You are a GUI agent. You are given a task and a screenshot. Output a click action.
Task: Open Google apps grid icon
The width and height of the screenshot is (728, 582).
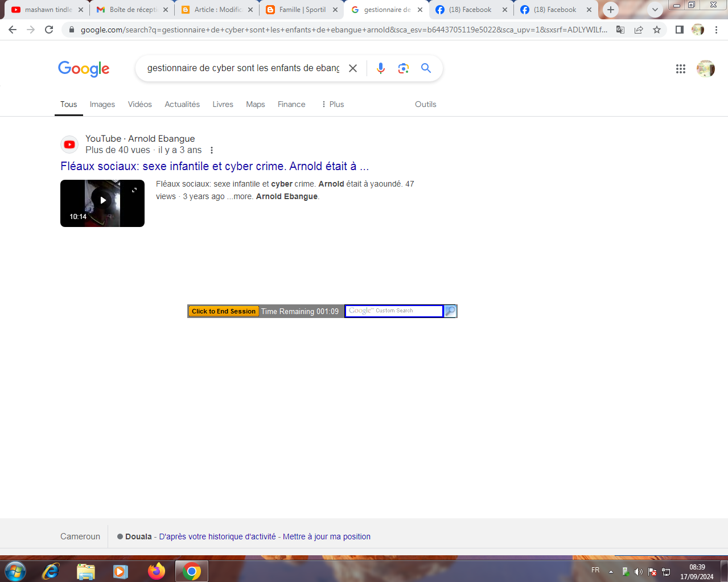681,69
